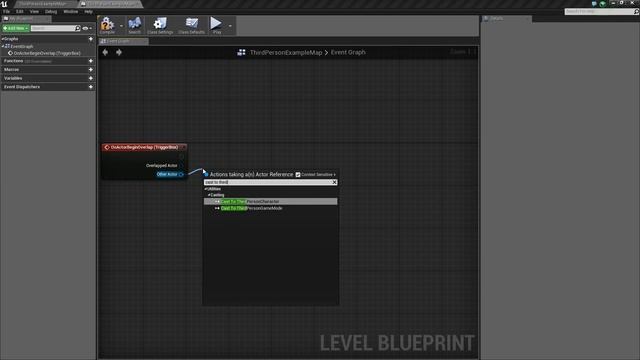Open the Edit menu

20,11
